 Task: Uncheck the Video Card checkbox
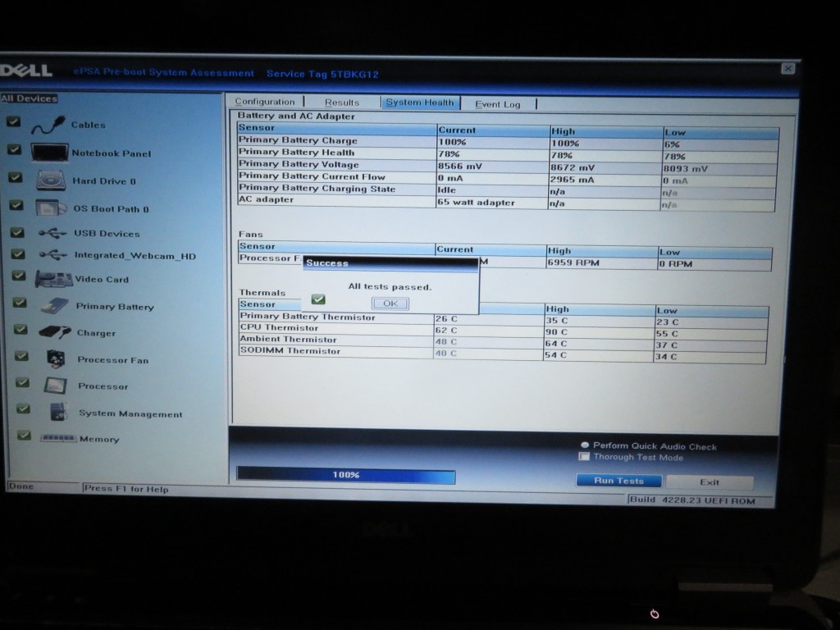tap(19, 276)
